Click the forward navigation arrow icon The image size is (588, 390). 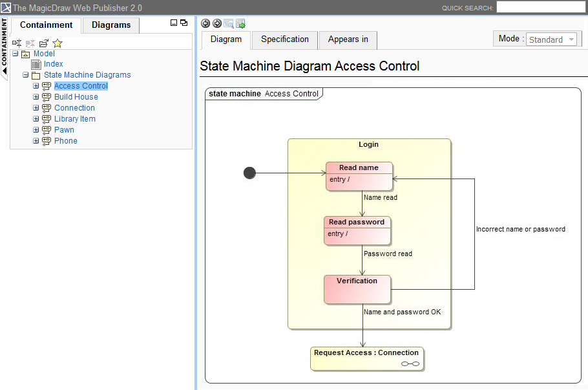point(216,23)
